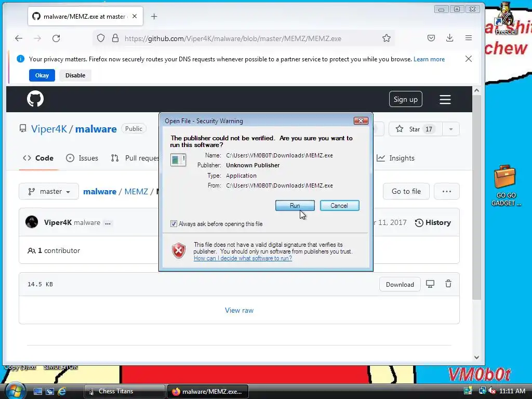
Task: Click the delete file trash icon
Action: (448, 284)
